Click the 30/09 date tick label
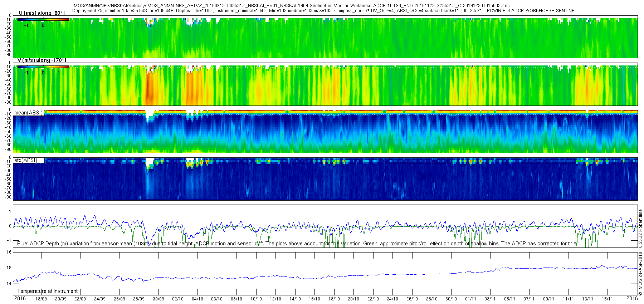 click(x=158, y=299)
